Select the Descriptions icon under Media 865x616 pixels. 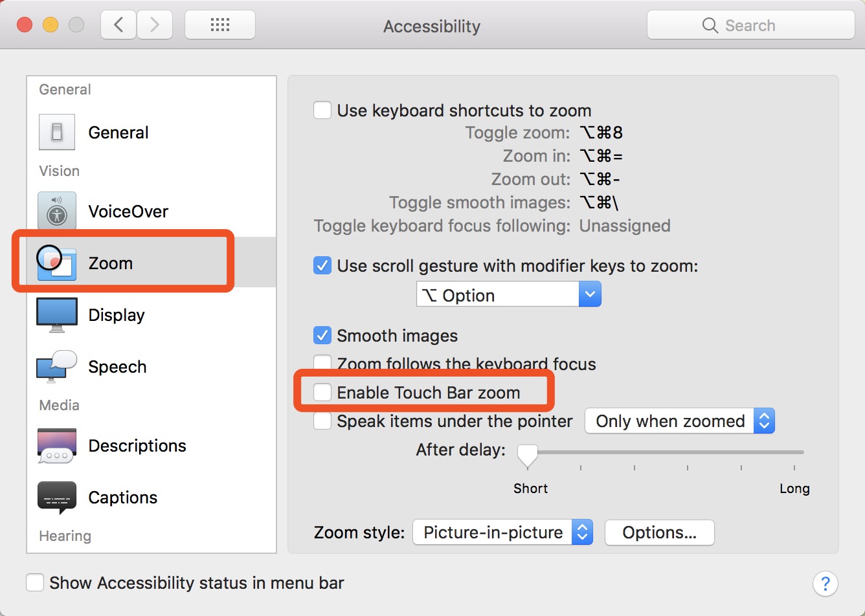point(56,445)
